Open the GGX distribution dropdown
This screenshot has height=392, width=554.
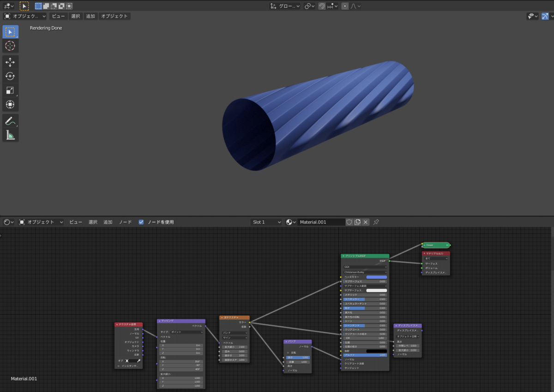pos(365,267)
